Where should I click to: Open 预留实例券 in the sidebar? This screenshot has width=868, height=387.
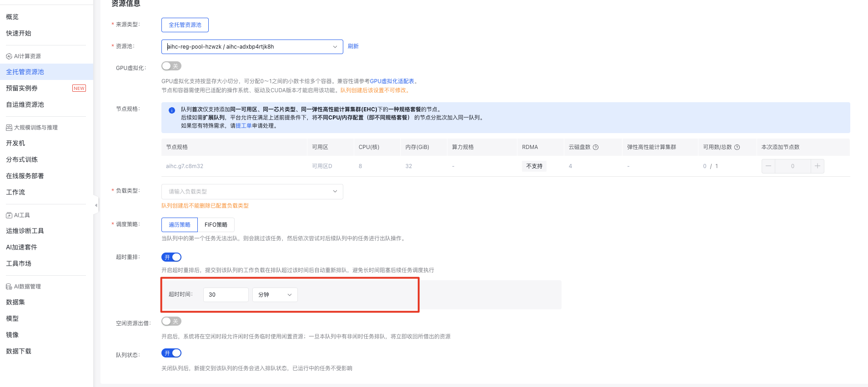coord(22,88)
